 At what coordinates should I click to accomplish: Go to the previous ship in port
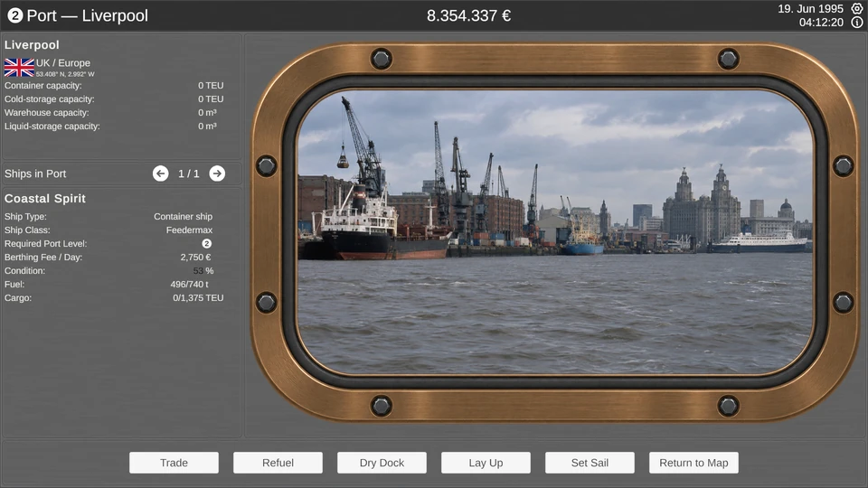[161, 174]
